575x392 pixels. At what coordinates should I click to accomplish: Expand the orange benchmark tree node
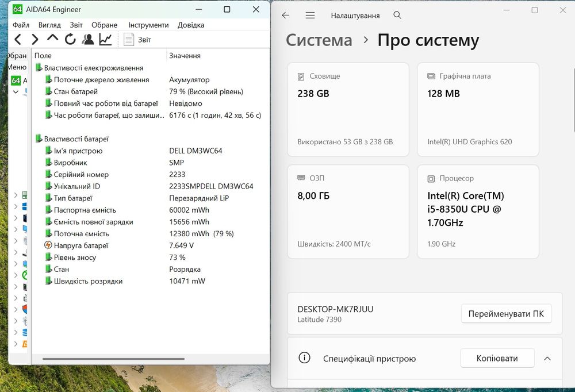[x=16, y=344]
